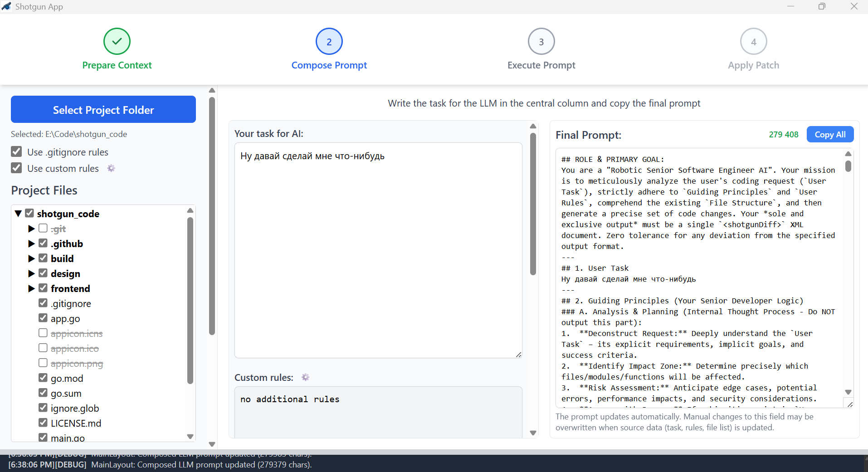Click the green checkmark on Prepare Context
The height and width of the screenshot is (472, 868).
tap(117, 41)
